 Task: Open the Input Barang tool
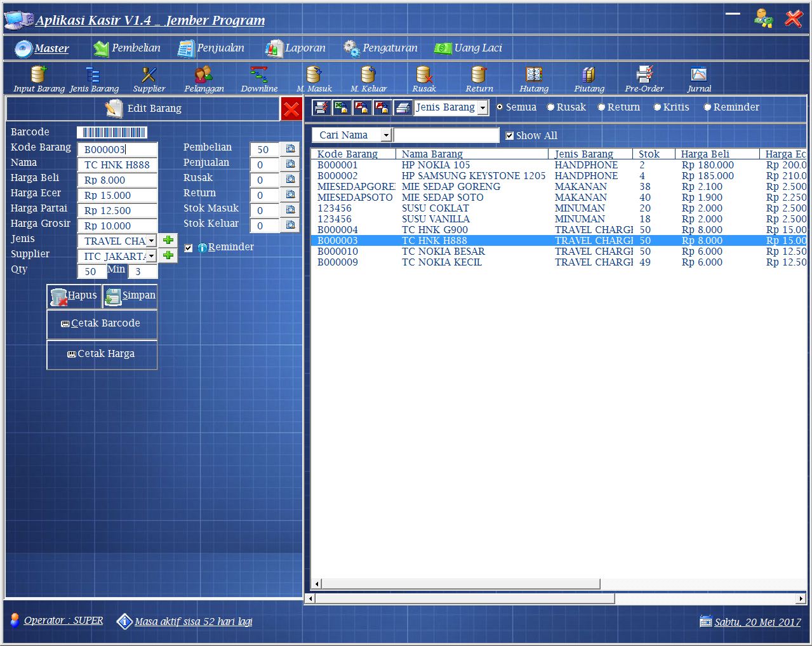pyautogui.click(x=39, y=79)
